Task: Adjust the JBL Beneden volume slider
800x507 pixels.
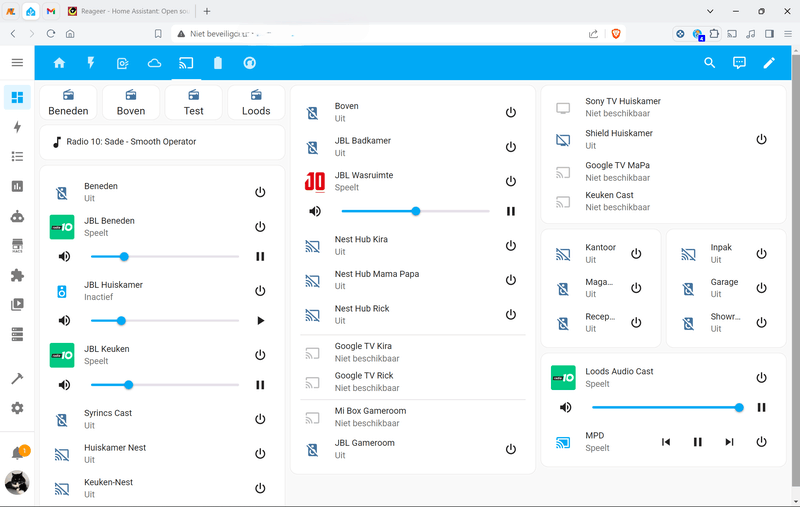Action: click(x=165, y=257)
